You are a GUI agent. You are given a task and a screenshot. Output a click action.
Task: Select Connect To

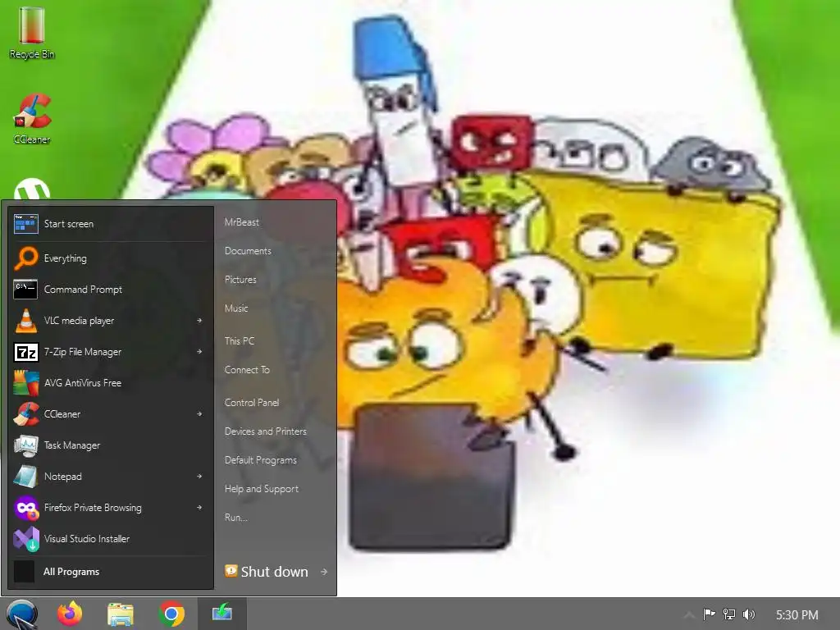click(247, 370)
